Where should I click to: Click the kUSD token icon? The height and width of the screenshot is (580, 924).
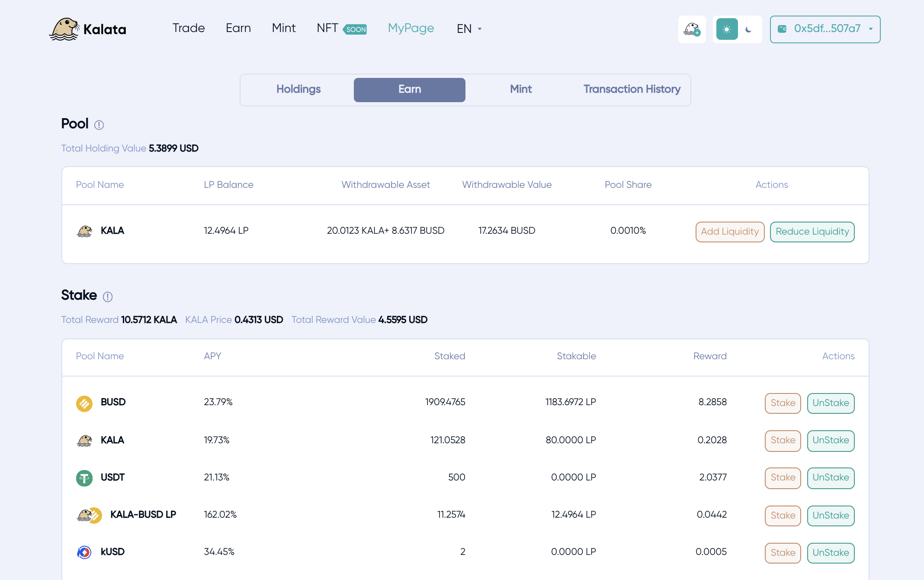tap(84, 552)
